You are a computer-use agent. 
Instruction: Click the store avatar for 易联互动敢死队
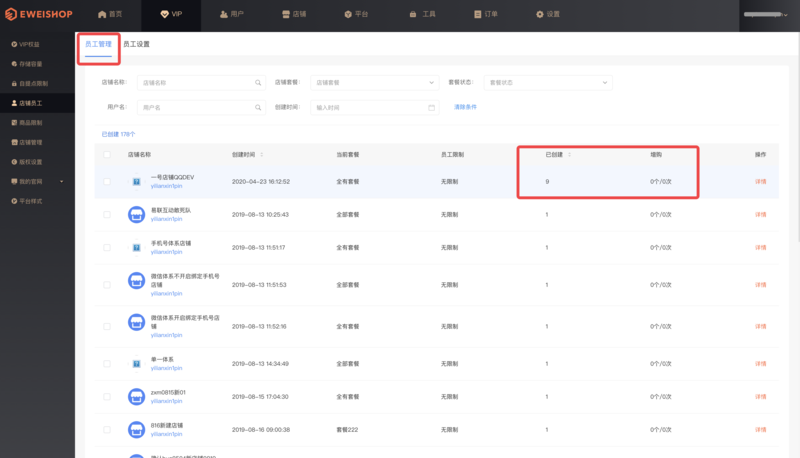pyautogui.click(x=137, y=213)
